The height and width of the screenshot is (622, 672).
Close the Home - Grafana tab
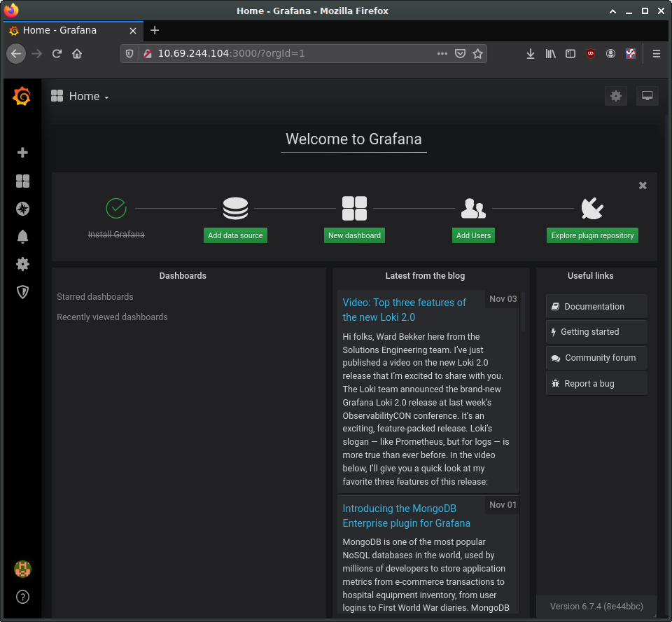click(x=133, y=30)
